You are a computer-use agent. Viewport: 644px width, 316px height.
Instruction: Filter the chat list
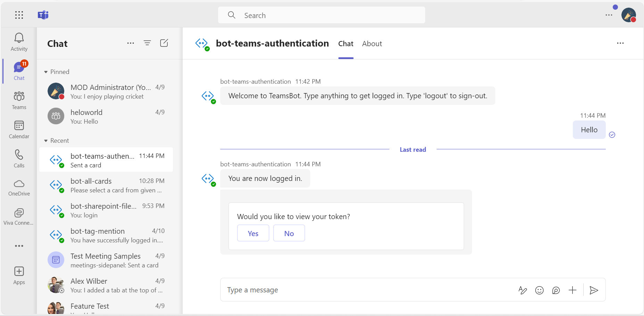tap(147, 43)
